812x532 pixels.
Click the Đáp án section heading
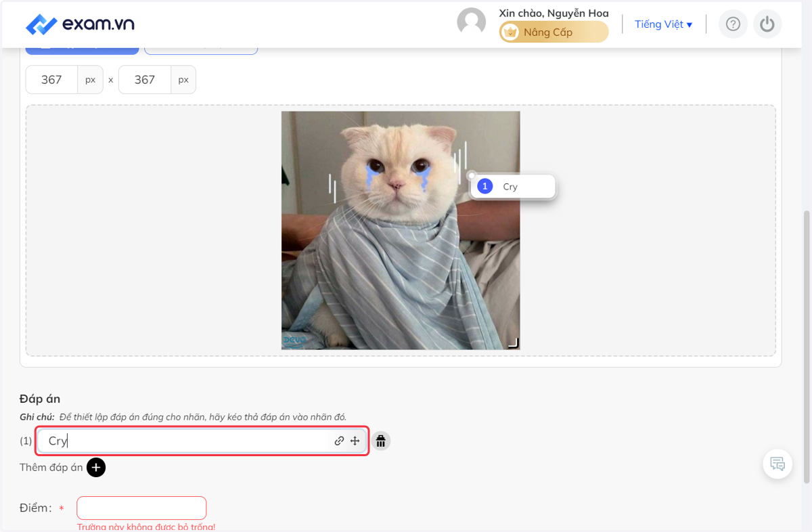tap(40, 399)
